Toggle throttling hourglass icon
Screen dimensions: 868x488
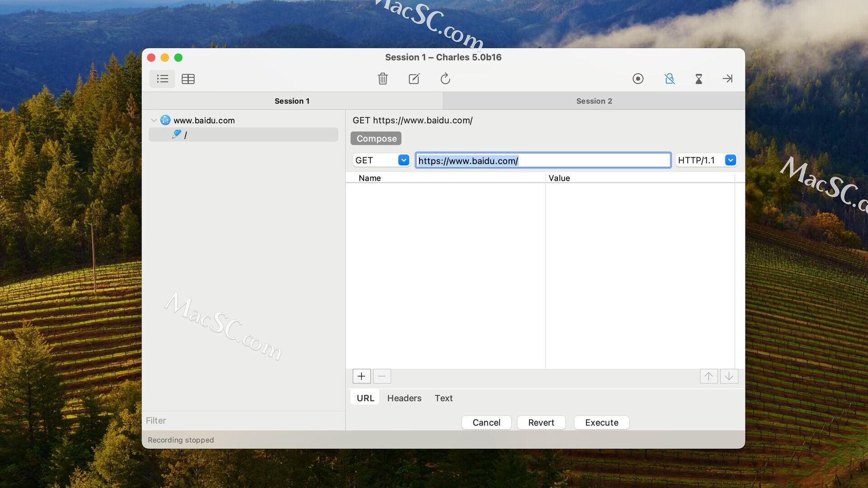698,79
